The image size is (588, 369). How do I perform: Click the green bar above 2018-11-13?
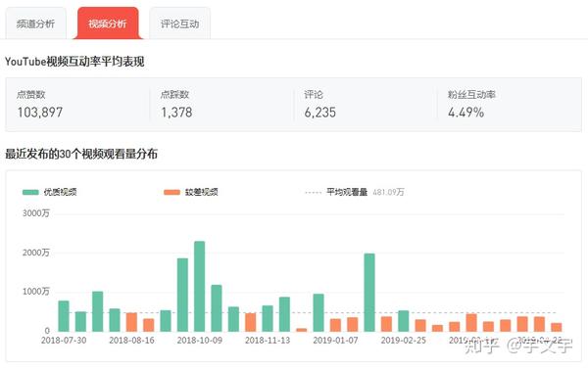pos(268,318)
